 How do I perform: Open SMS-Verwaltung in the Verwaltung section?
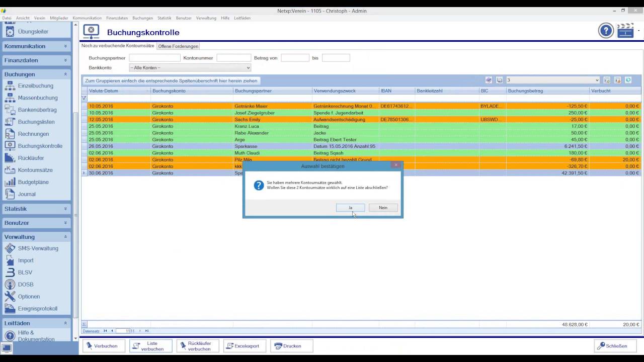point(38,248)
